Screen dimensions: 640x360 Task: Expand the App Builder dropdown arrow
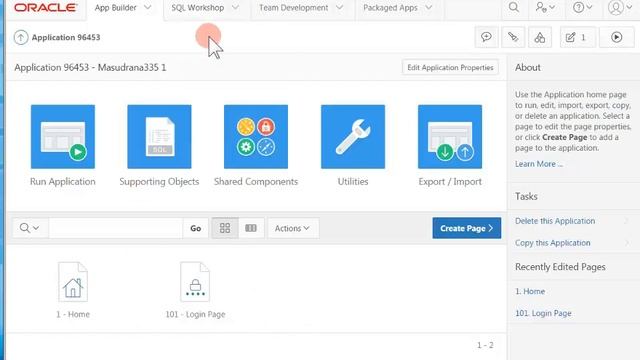coord(148,8)
